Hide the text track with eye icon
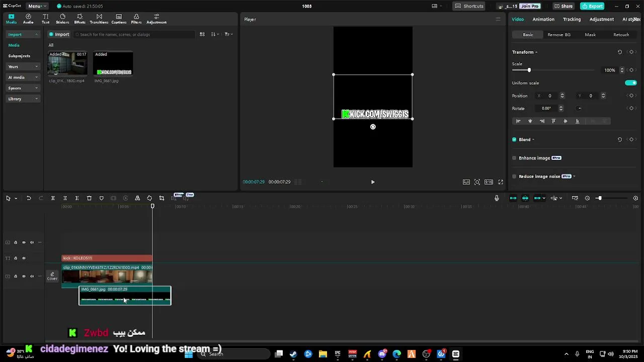Image resolution: width=644 pixels, height=362 pixels. (x=24, y=258)
